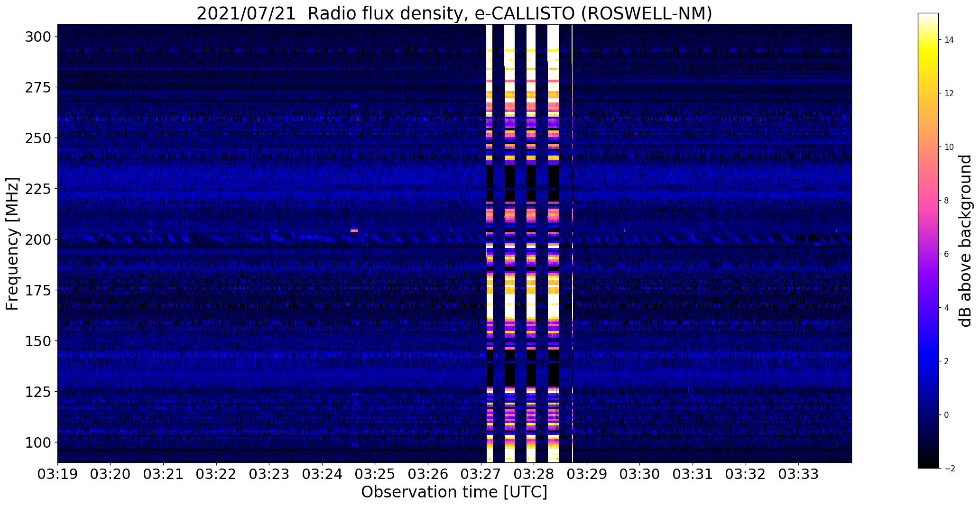Click the 'dB above background' colorbar label

pos(965,241)
